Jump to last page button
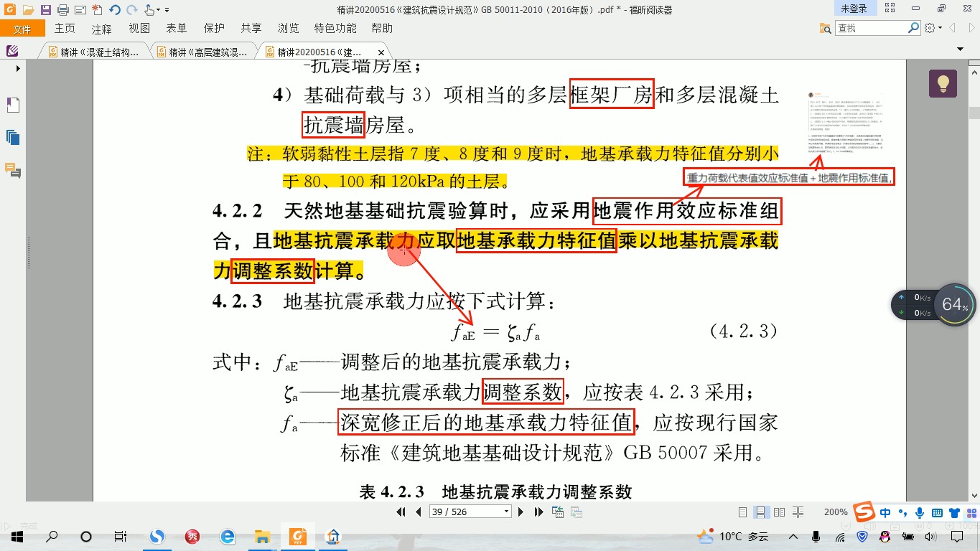 click(538, 512)
